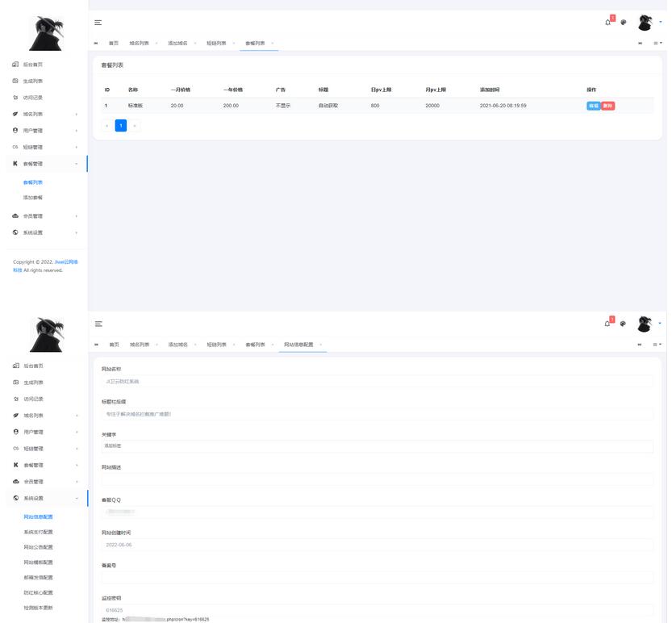
Task: Toggle the hamburger menu above the 套餐列表 tab bar
Action: (x=98, y=23)
